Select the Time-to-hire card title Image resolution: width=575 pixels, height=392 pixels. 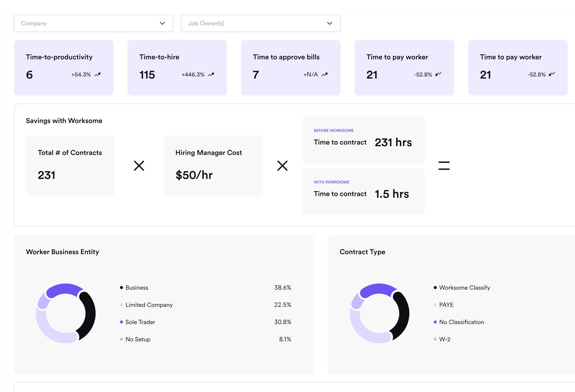point(159,57)
